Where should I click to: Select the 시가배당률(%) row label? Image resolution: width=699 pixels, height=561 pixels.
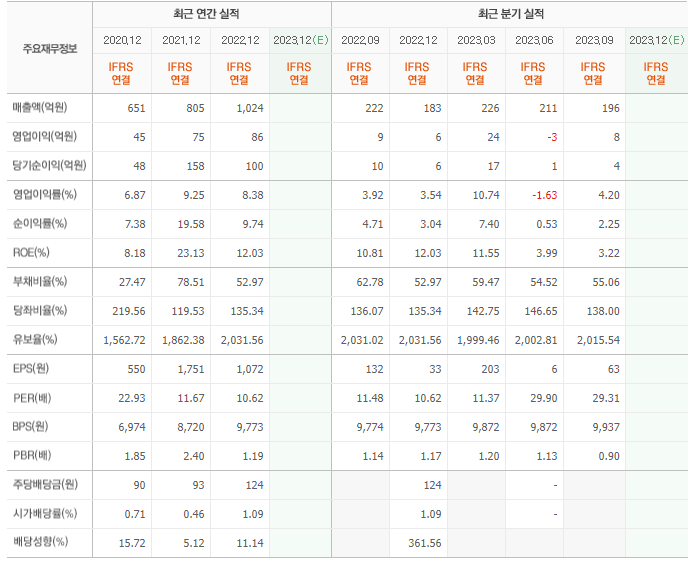(45, 514)
